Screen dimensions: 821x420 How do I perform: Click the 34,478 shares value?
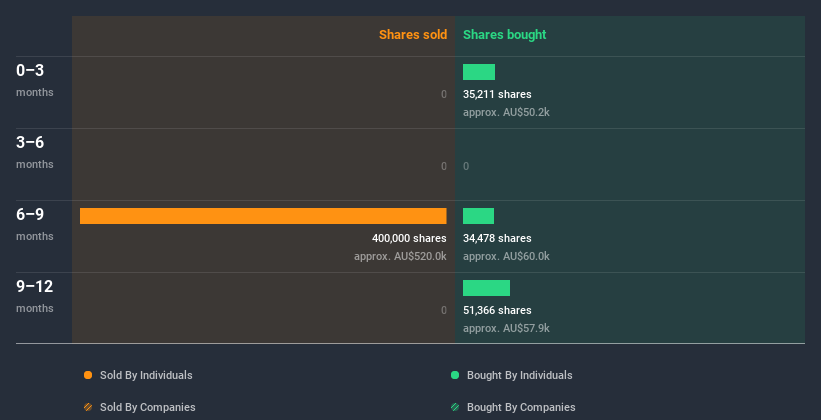(497, 238)
